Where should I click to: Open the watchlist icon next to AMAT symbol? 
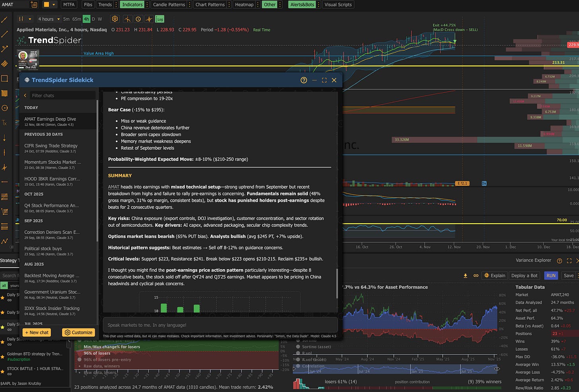[34, 5]
